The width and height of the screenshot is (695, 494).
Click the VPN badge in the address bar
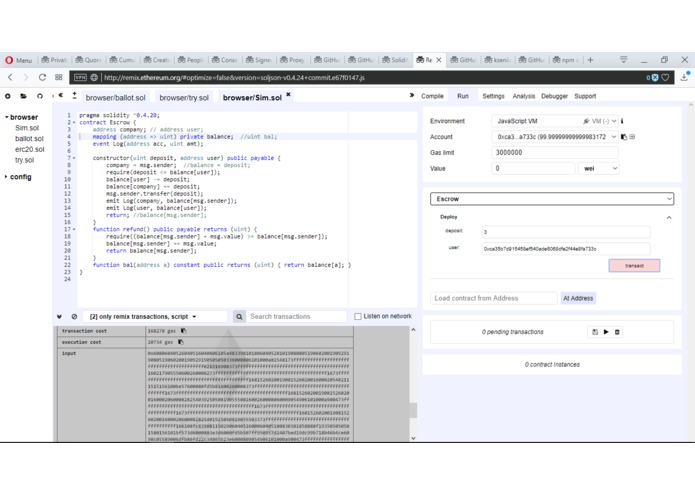point(80,78)
